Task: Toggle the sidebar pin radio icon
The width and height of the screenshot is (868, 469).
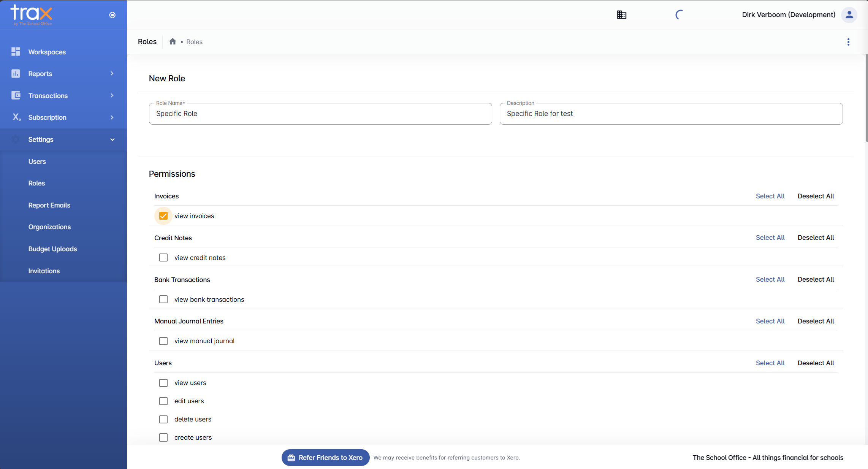Action: (x=112, y=15)
